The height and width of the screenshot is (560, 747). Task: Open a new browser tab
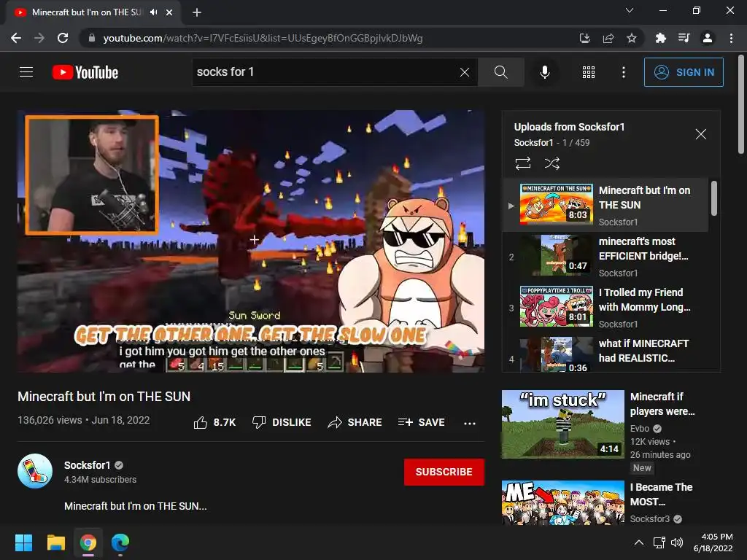(x=197, y=12)
